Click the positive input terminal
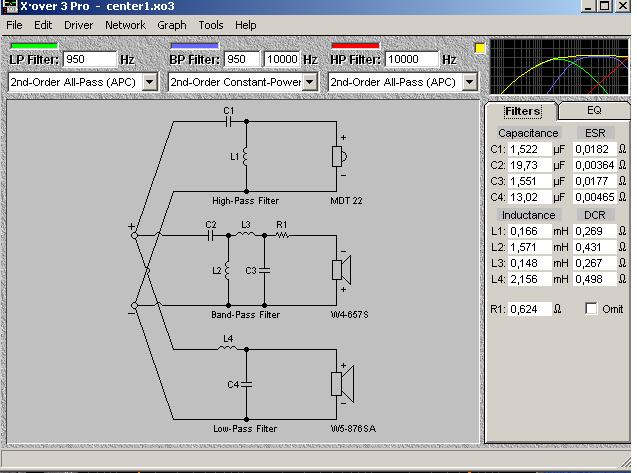Screen dimensions: 637x473 [134, 235]
